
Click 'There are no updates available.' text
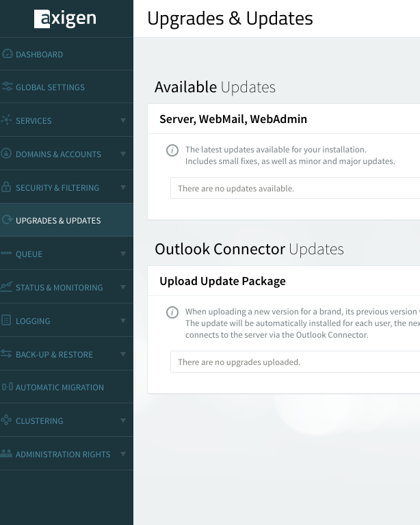[x=236, y=189]
